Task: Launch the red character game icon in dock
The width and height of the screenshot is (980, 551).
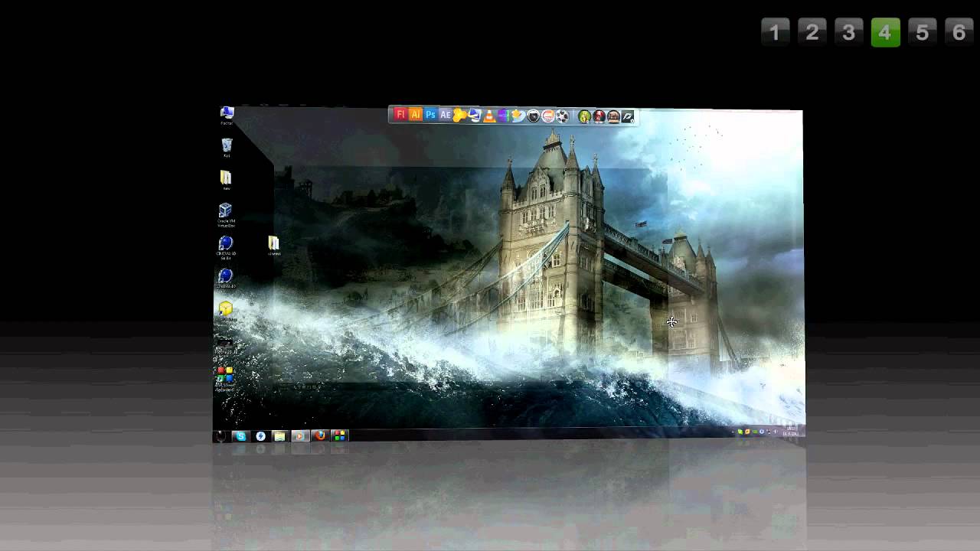Action: pyautogui.click(x=599, y=116)
